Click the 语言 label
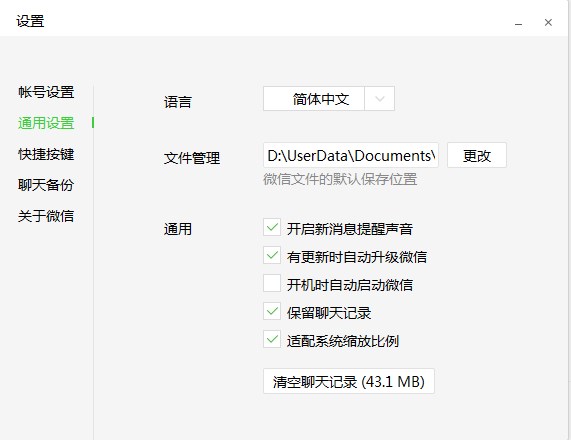This screenshot has width=571, height=440. (x=178, y=102)
